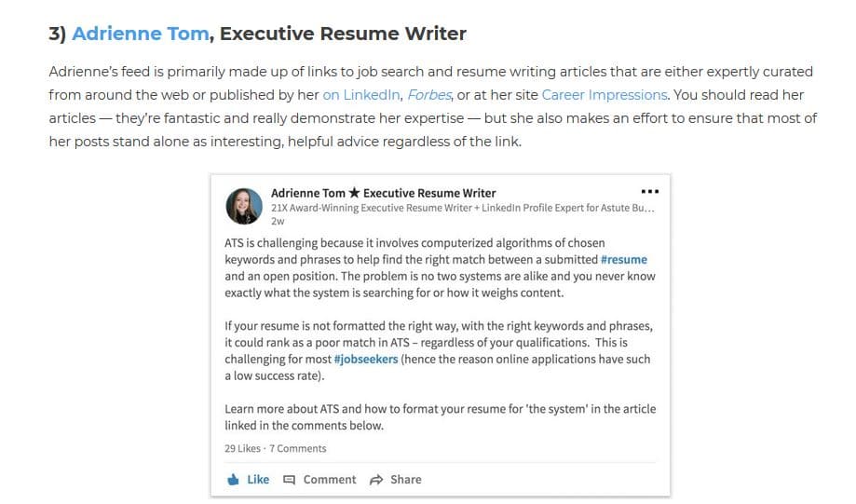The image size is (856, 504).
Task: Click the 2w post timestamp
Action: click(x=278, y=221)
